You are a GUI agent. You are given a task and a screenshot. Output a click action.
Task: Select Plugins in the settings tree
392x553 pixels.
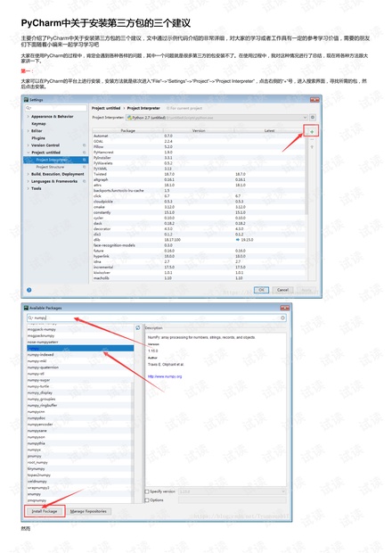[x=38, y=138]
